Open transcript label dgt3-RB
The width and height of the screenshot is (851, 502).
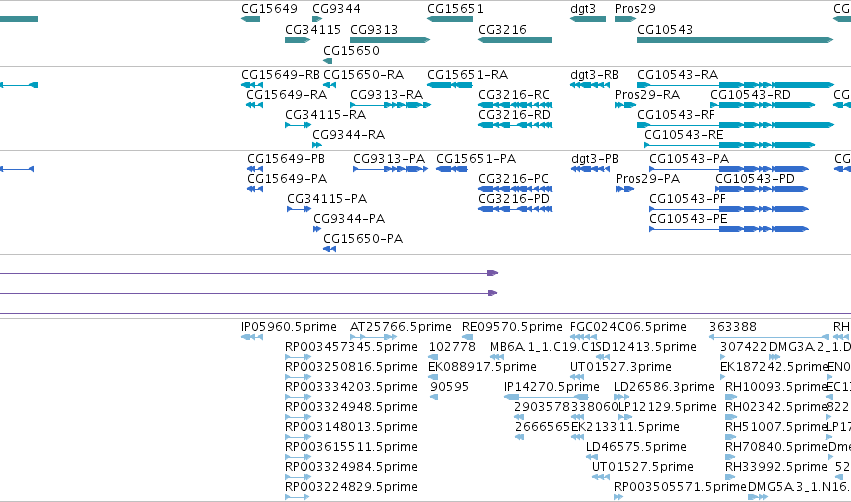tap(594, 74)
